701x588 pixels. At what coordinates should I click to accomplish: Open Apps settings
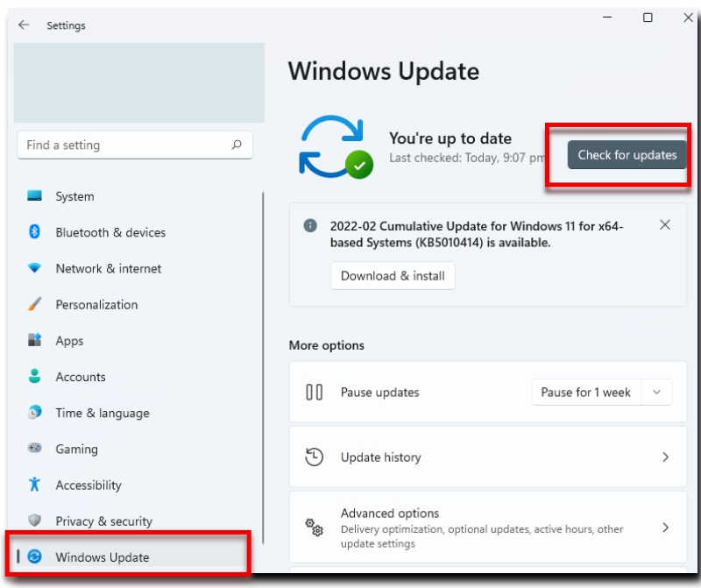click(70, 341)
